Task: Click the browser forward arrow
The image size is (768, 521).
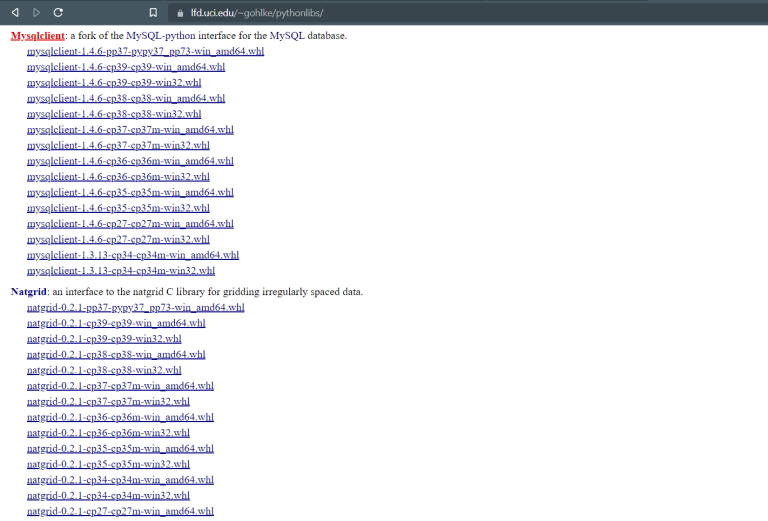Action: tap(36, 12)
